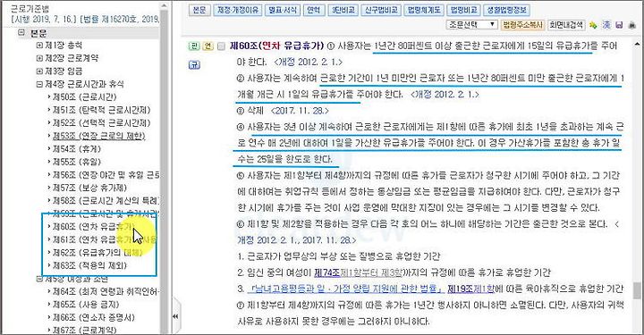Open the 본문 tab
The height and width of the screenshot is (335, 644).
coord(199,10)
